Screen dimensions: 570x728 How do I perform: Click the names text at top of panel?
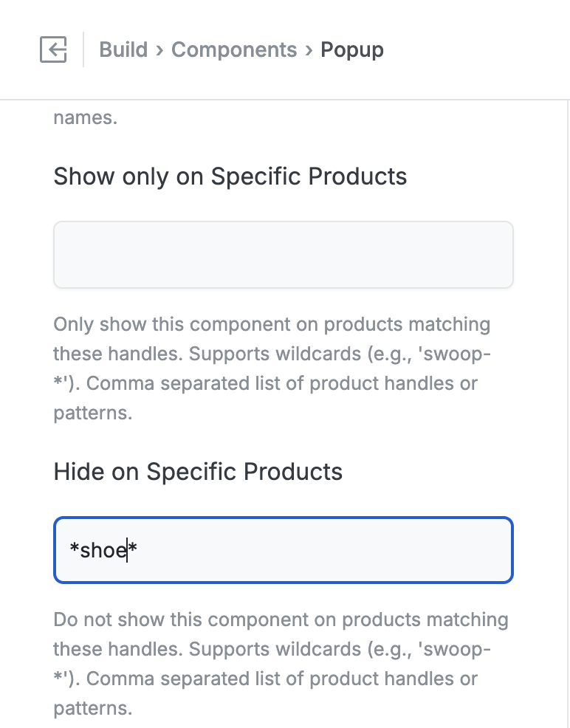pyautogui.click(x=85, y=117)
